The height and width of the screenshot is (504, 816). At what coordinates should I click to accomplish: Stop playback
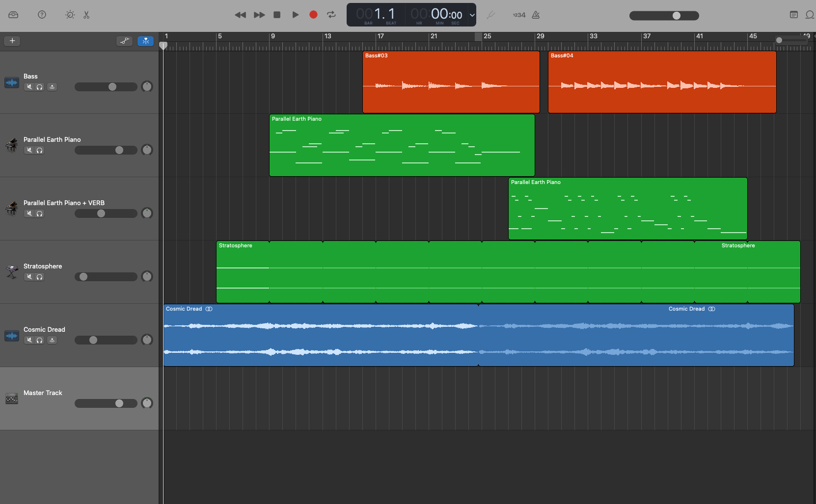277,15
